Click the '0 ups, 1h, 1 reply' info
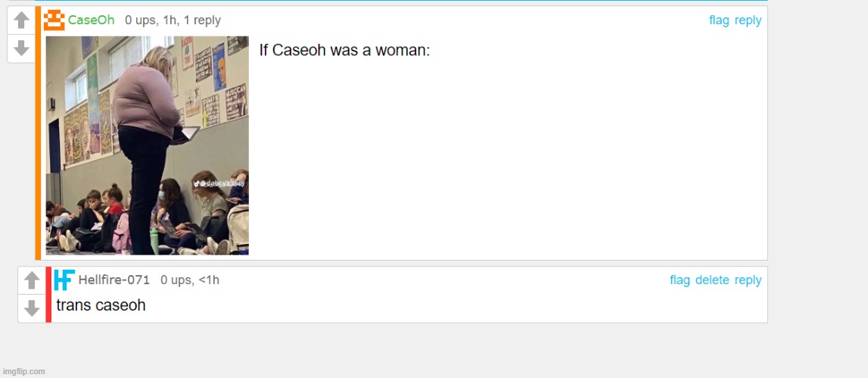 pyautogui.click(x=173, y=20)
